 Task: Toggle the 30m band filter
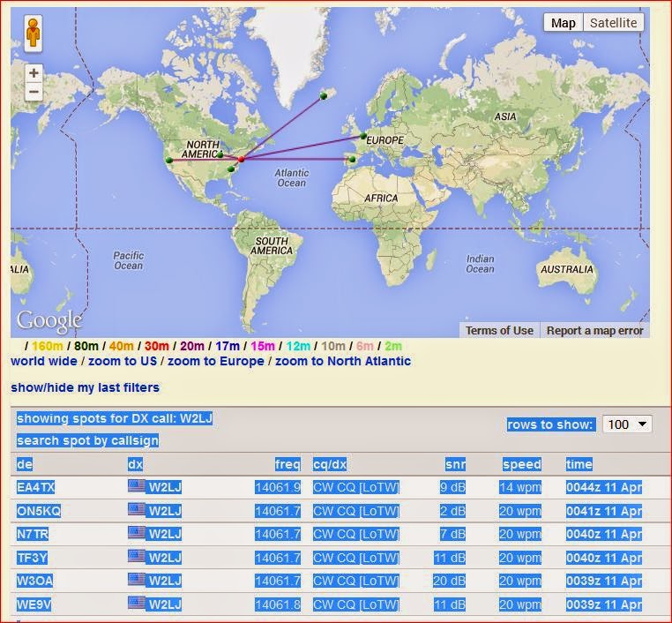(157, 346)
